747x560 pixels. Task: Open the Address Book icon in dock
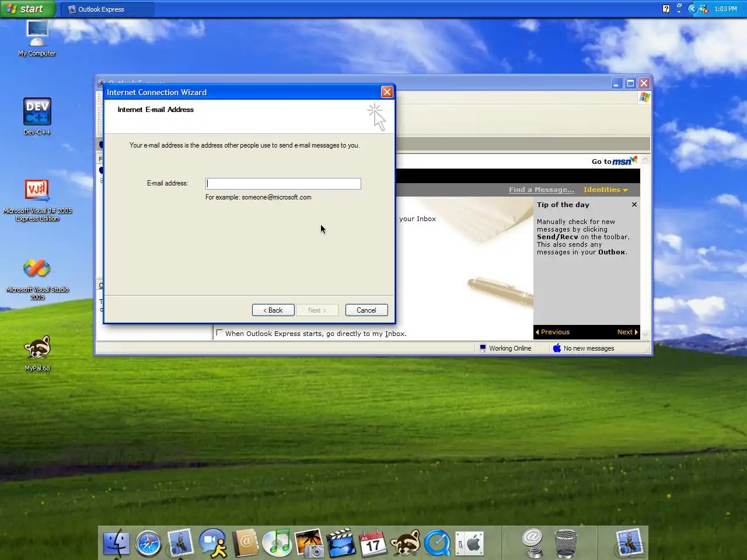point(245,544)
